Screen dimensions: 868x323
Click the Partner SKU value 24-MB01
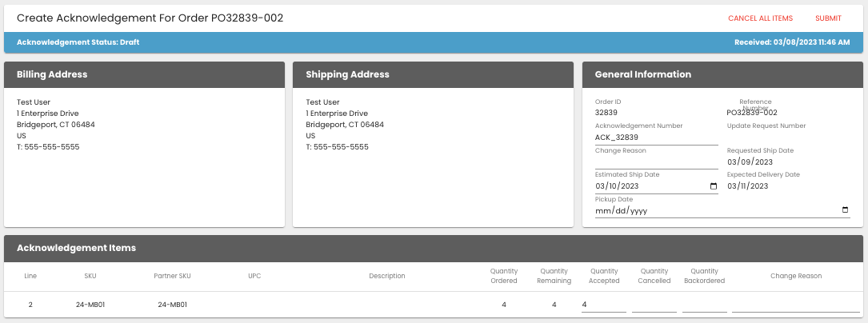[172, 305]
